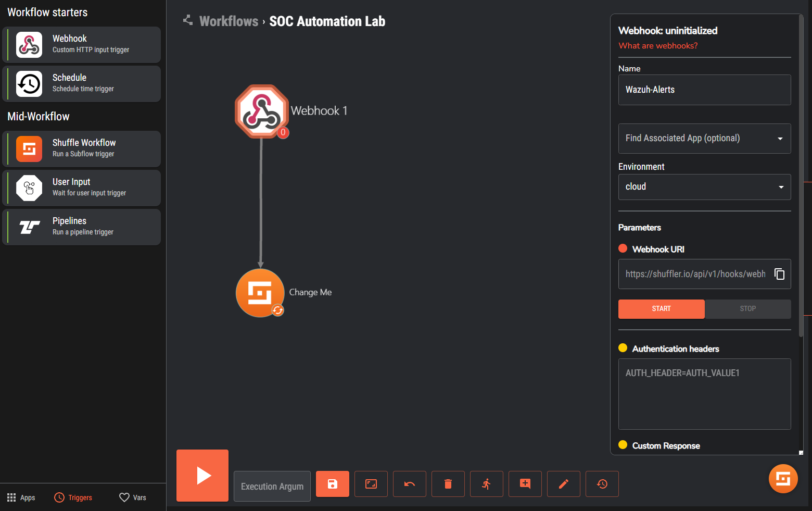Switch to the Triggers tab

(73, 497)
